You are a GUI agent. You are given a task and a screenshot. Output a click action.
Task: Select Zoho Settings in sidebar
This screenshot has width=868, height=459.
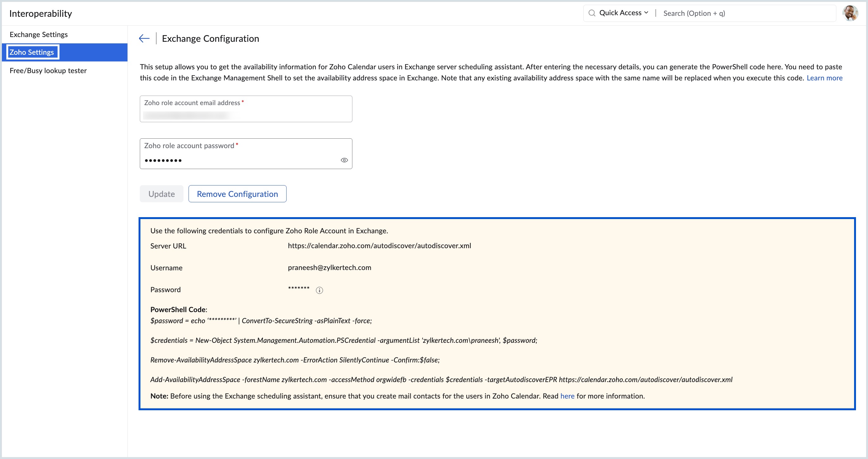coord(65,52)
